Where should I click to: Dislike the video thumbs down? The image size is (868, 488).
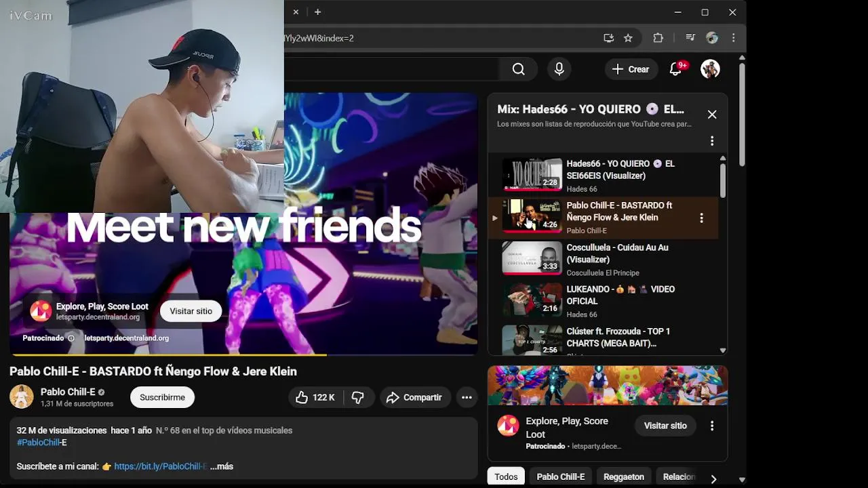(358, 397)
